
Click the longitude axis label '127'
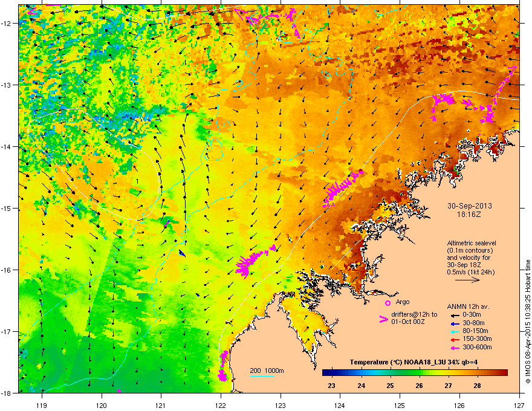519,405
